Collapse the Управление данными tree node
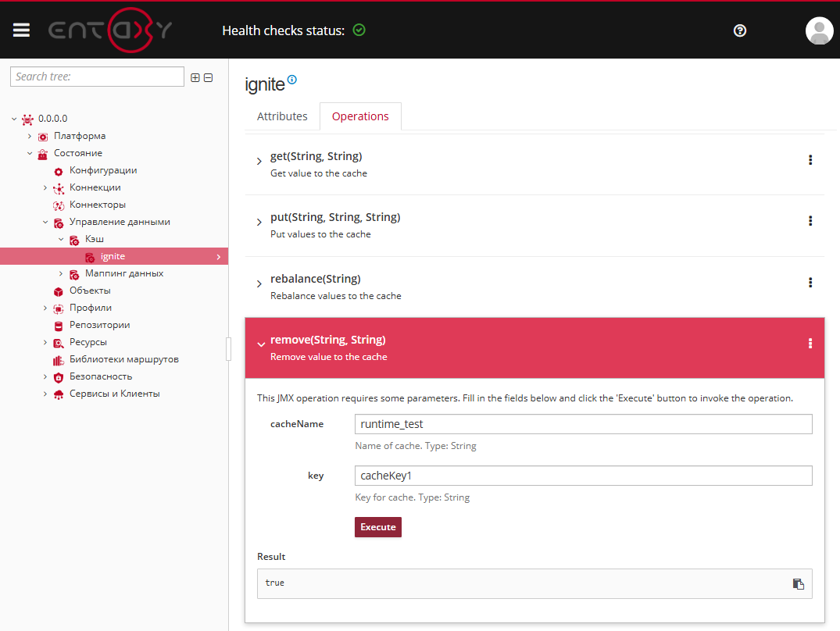Screen dimensions: 840x631 point(45,222)
